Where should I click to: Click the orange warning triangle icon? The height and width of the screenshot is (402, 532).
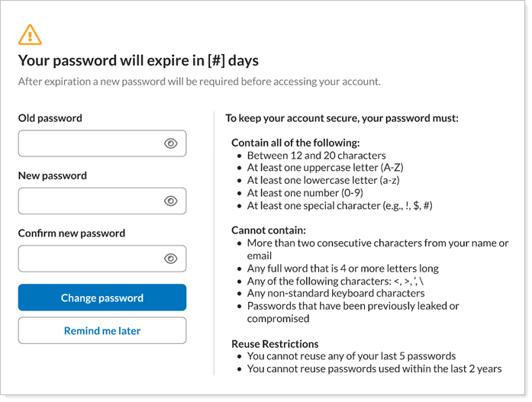click(x=30, y=34)
